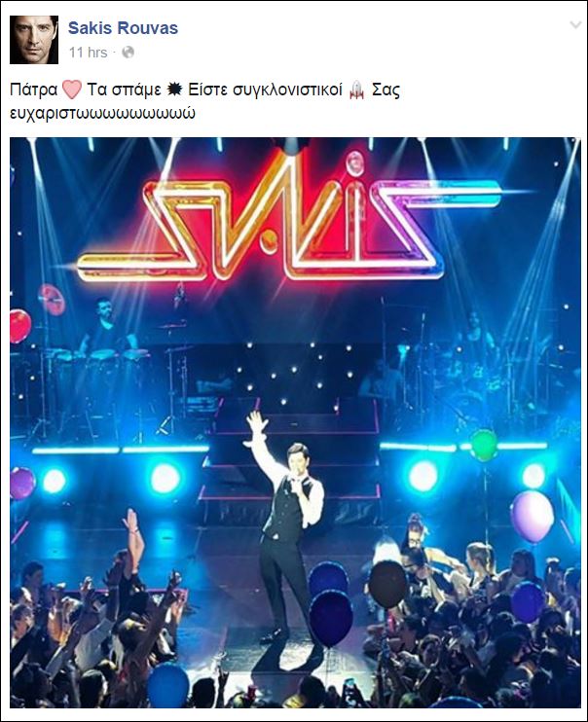Open Sakis Rouvas profile picture thumbnail
The height and width of the screenshot is (722, 588).
tap(34, 40)
